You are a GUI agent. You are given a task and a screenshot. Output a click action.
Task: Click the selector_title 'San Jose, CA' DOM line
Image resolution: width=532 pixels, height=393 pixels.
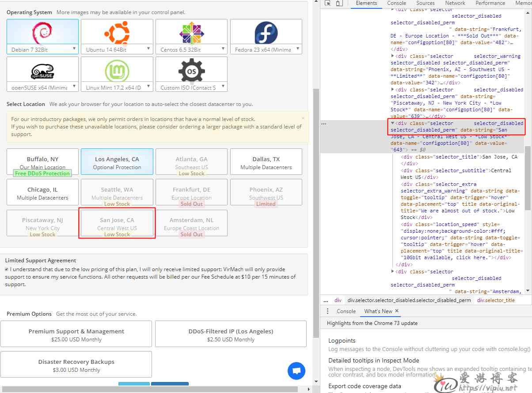pos(459,160)
